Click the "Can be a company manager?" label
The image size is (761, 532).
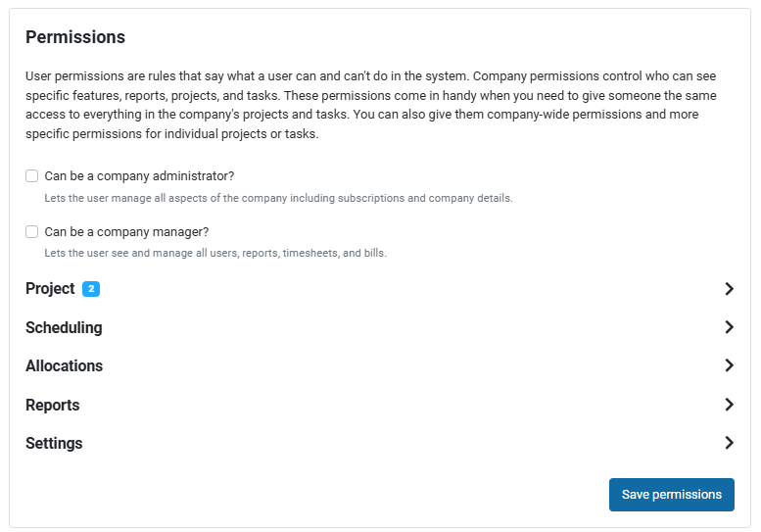pyautogui.click(x=126, y=232)
